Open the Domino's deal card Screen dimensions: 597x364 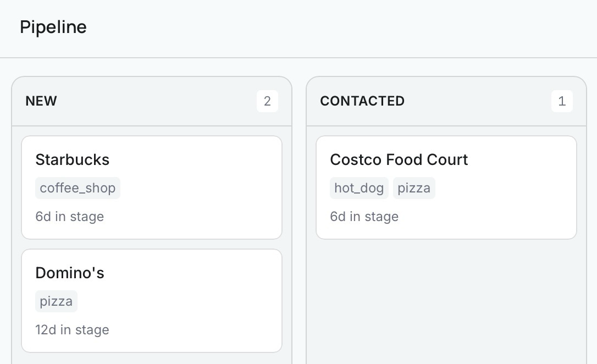click(x=152, y=300)
